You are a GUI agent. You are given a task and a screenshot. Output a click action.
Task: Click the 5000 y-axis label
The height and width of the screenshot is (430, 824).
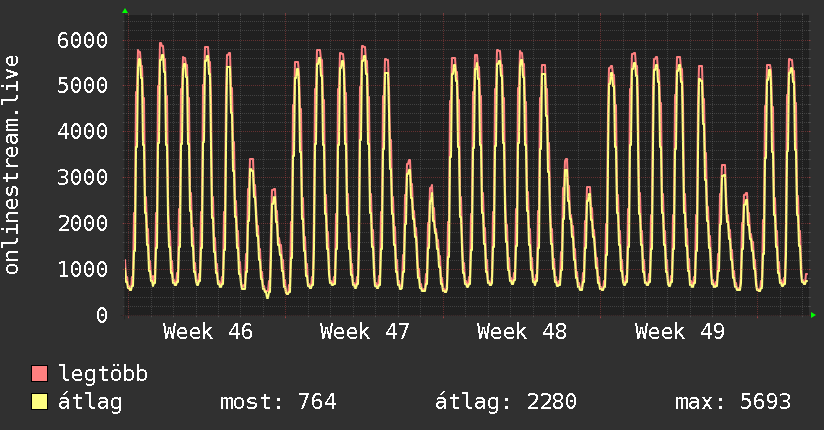coord(83,85)
